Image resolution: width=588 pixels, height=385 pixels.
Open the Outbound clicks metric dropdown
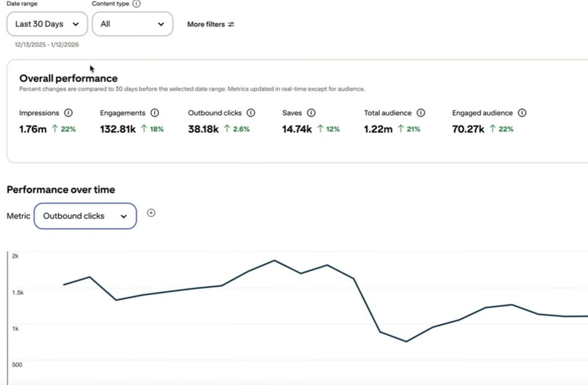[85, 216]
